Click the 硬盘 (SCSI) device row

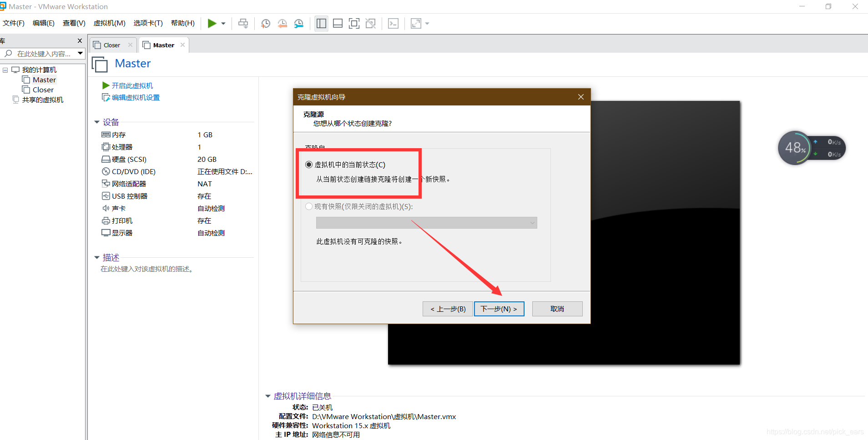click(x=177, y=160)
